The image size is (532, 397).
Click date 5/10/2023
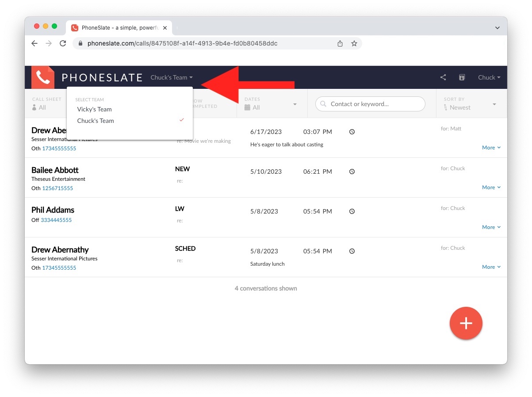pyautogui.click(x=266, y=172)
